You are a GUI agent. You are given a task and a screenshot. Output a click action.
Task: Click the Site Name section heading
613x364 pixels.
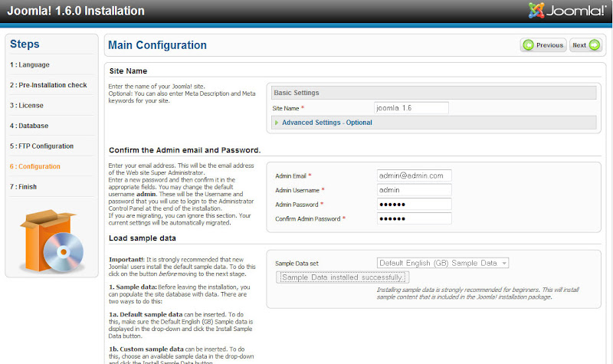click(128, 71)
